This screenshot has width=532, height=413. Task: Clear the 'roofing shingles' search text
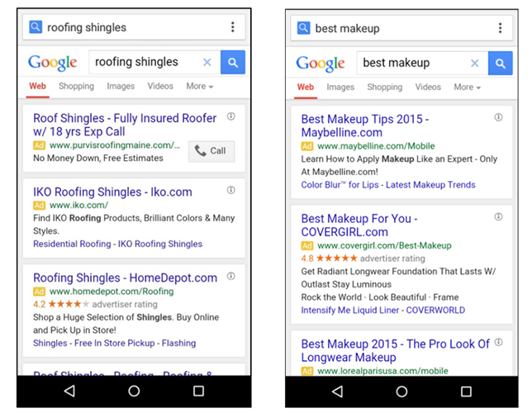(207, 62)
